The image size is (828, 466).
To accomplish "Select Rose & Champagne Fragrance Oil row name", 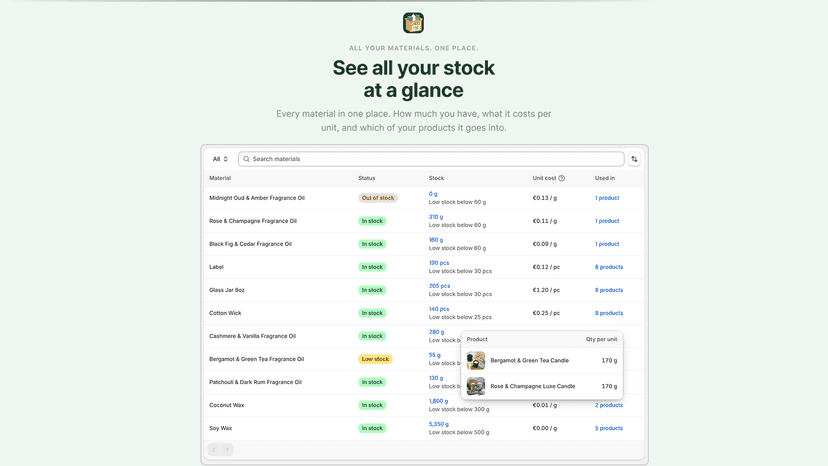I will [x=253, y=221].
